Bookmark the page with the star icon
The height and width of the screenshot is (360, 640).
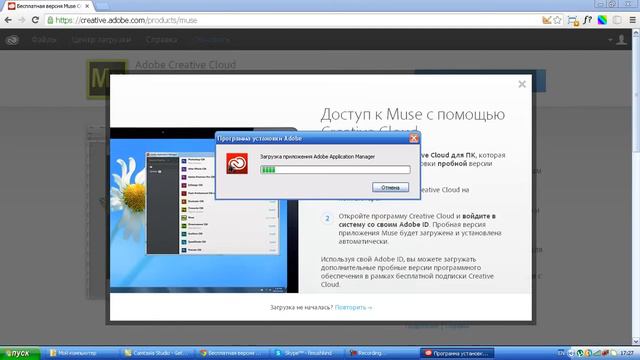tap(558, 20)
